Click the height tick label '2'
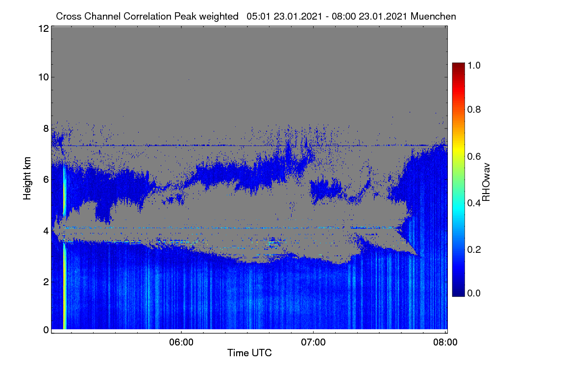Viewport: 588px width, 392px height. 46,281
